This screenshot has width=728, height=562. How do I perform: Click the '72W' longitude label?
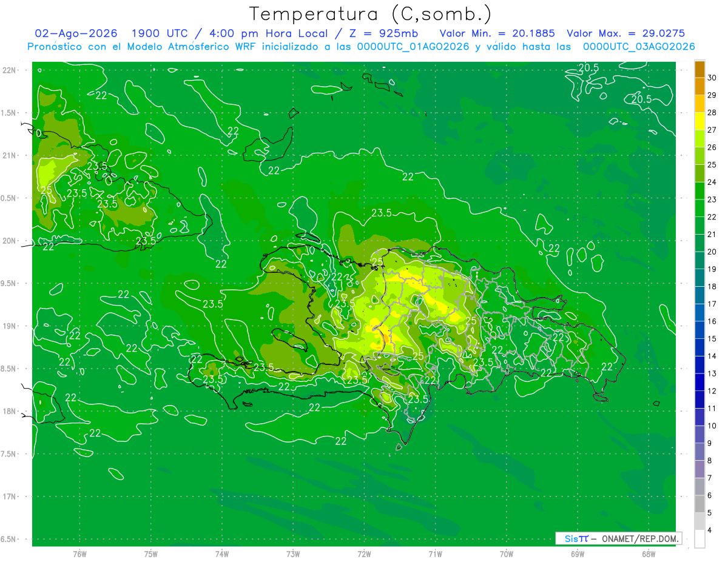pyautogui.click(x=364, y=554)
